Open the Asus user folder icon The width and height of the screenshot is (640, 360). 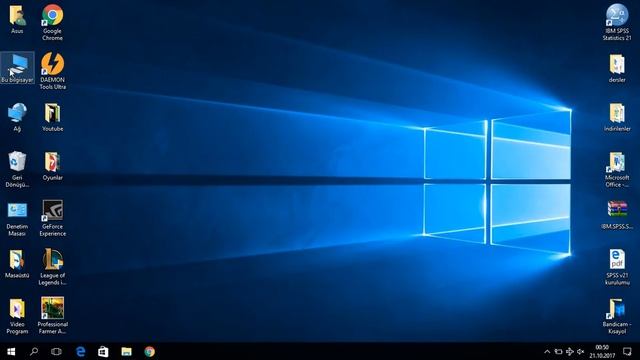pyautogui.click(x=17, y=19)
